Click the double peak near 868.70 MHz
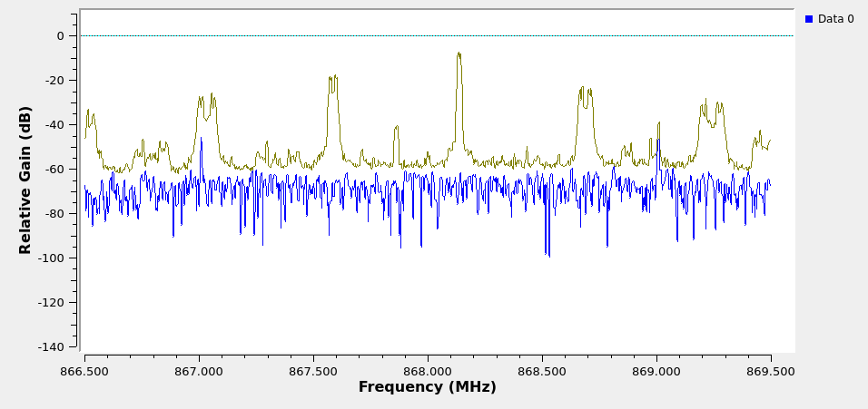Viewport: 868px width, 409px height. (585, 92)
